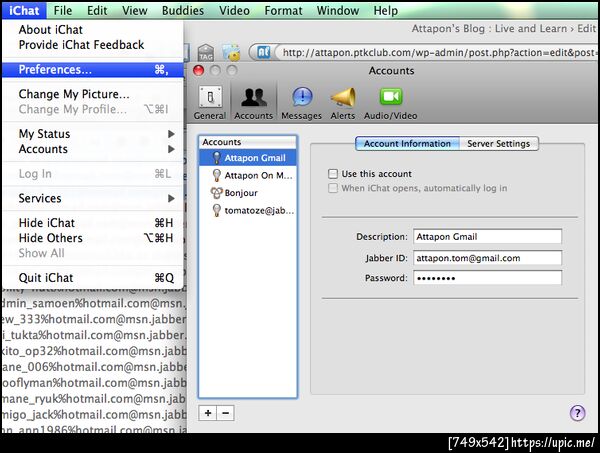Viewport: 600px width, 453px height.
Task: Open the Help menu
Action: coord(386,10)
